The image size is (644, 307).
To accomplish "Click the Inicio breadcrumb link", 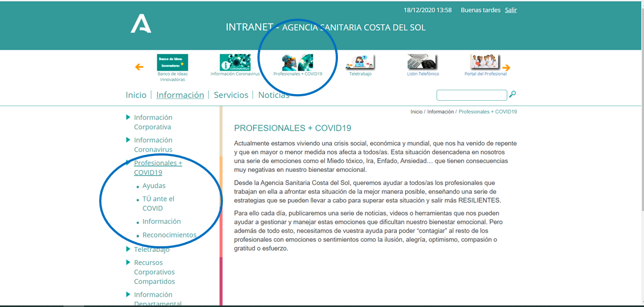I will [416, 112].
